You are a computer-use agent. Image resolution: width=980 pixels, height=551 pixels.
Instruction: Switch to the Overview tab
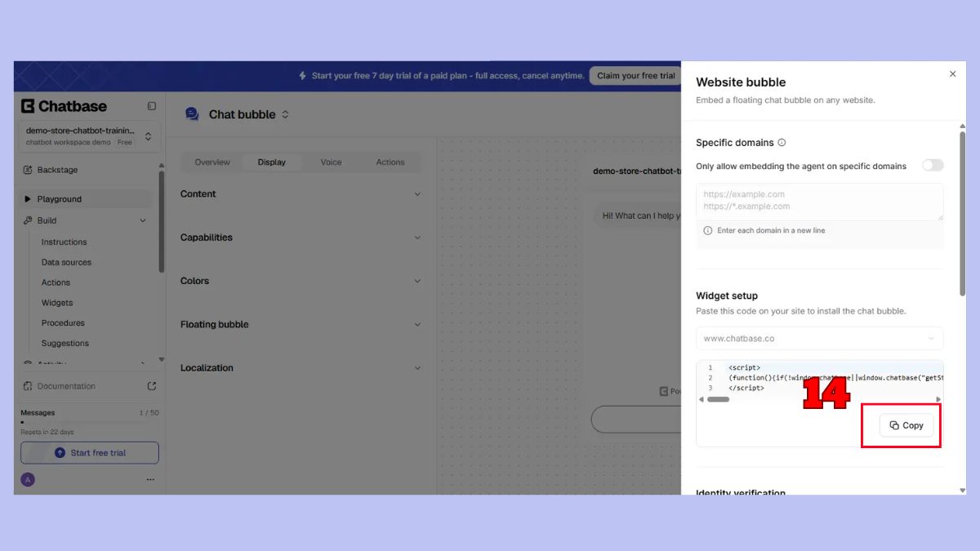[212, 162]
